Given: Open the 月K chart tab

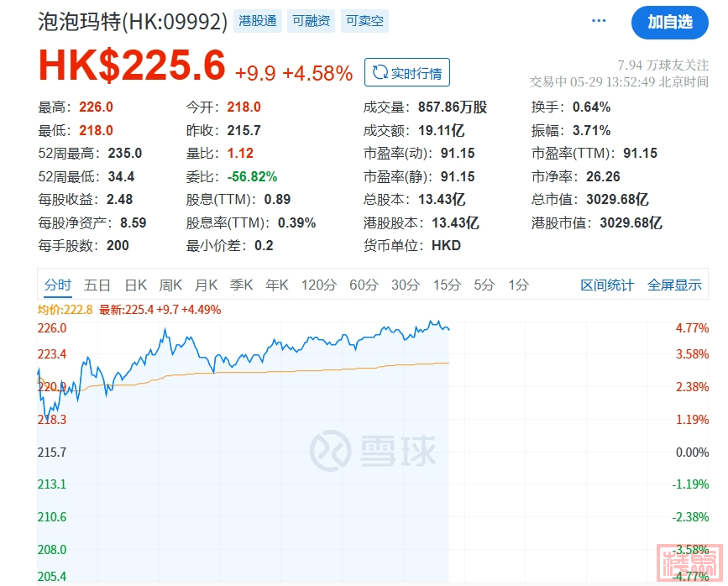Looking at the screenshot, I should click(x=207, y=285).
